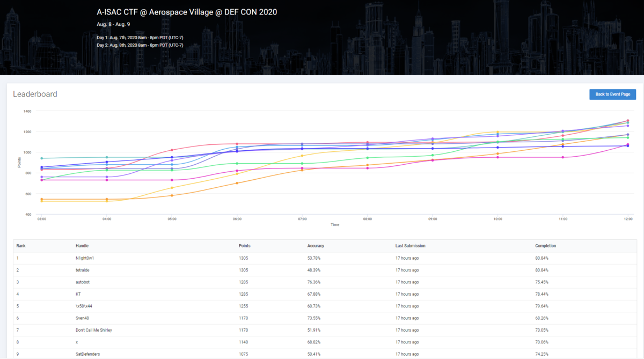Click the Rank column header
The width and height of the screenshot is (644, 359).
coord(21,246)
